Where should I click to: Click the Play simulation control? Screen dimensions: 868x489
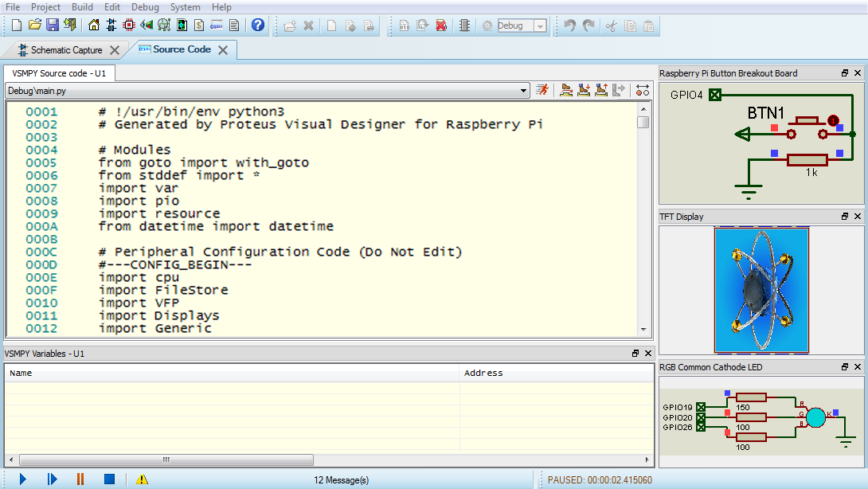[x=22, y=479]
